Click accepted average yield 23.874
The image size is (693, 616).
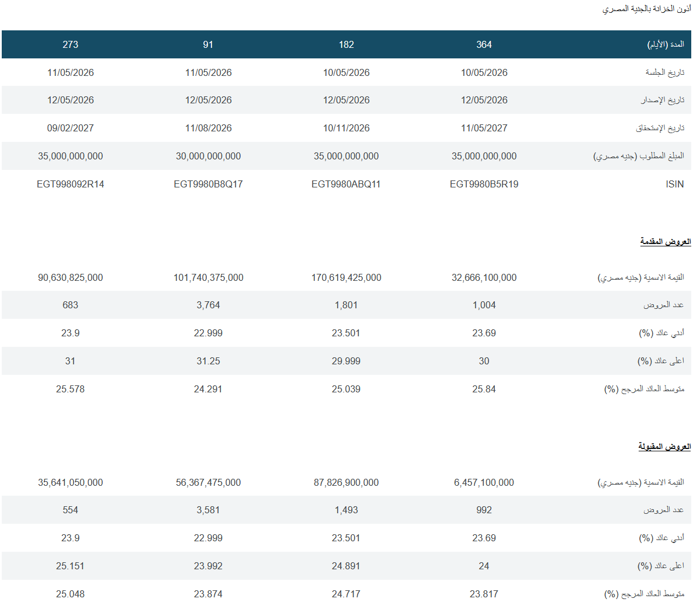click(208, 594)
